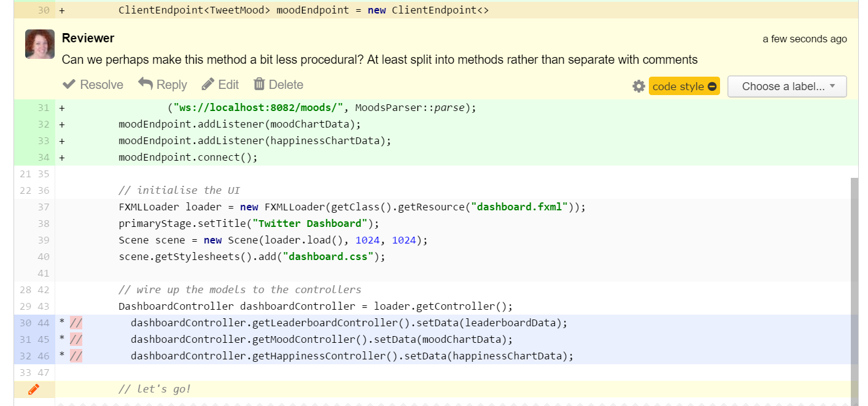This screenshot has width=868, height=406.
Task: Resolve the reviewer's comment
Action: 93,85
